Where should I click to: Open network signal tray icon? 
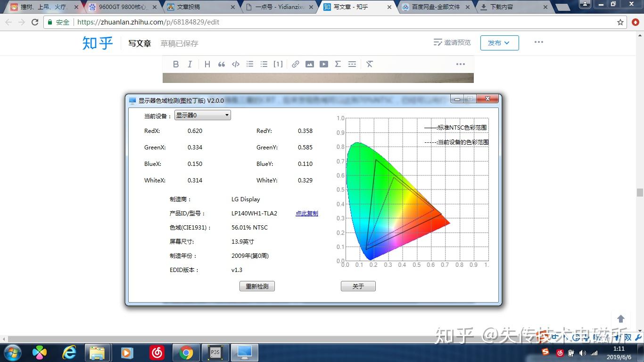(x=594, y=353)
